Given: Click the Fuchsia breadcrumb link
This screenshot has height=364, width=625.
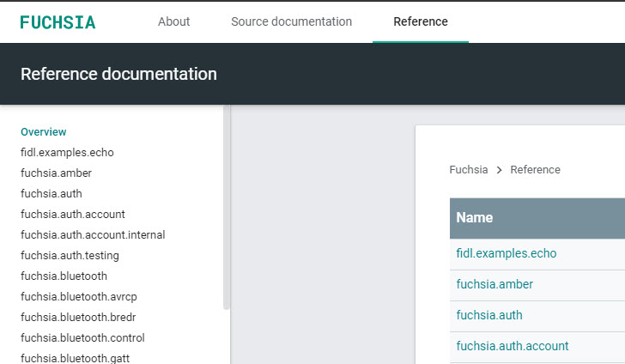Looking at the screenshot, I should (x=468, y=170).
